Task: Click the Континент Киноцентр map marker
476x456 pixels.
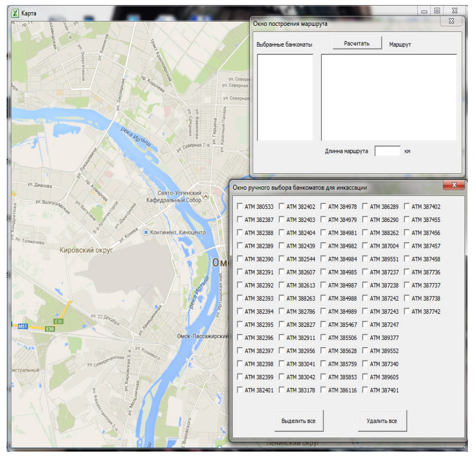Action: click(146, 233)
